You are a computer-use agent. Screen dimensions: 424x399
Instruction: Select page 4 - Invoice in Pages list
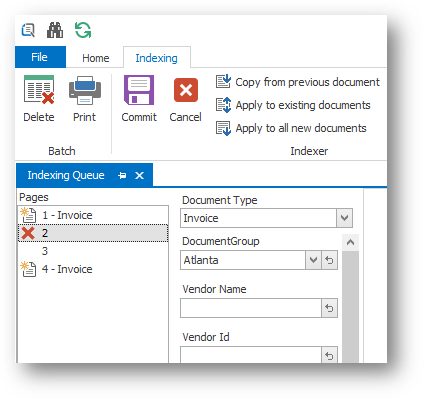tap(93, 269)
